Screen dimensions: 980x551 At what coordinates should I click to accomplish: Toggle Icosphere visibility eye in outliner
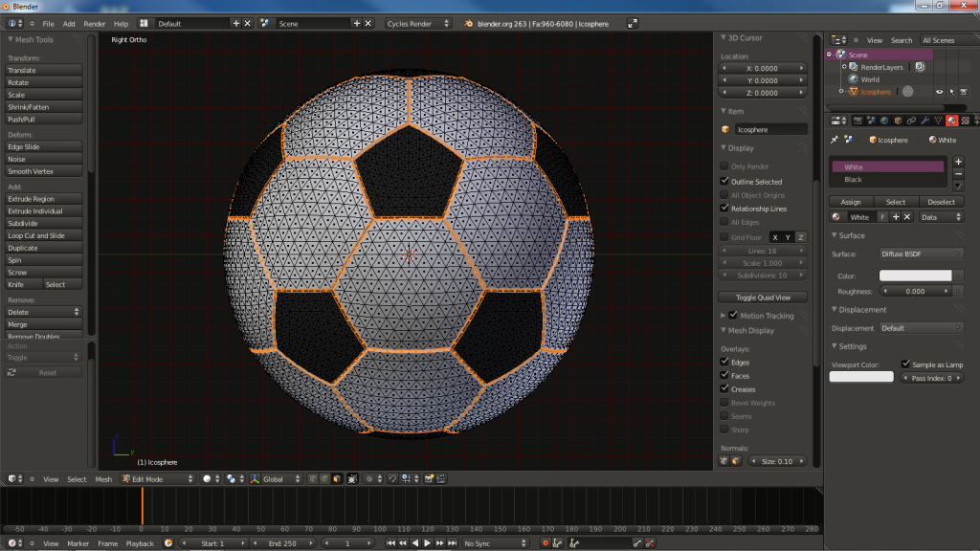940,92
